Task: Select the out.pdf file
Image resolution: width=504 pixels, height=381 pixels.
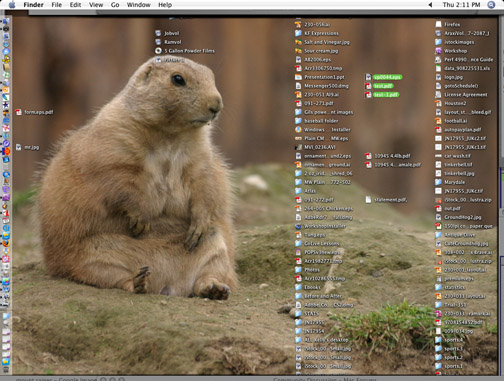Action: click(x=438, y=208)
